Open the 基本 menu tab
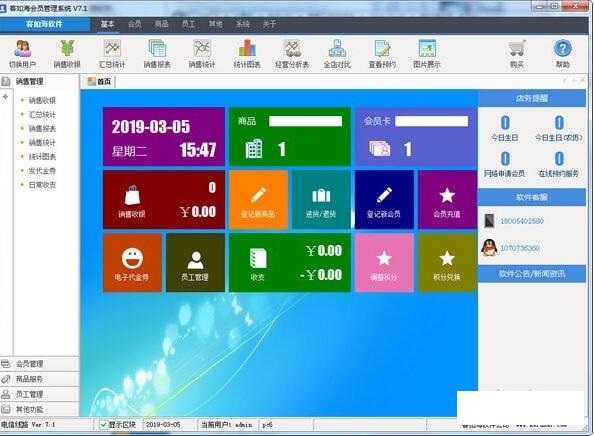This screenshot has height=436, width=594. 108,24
